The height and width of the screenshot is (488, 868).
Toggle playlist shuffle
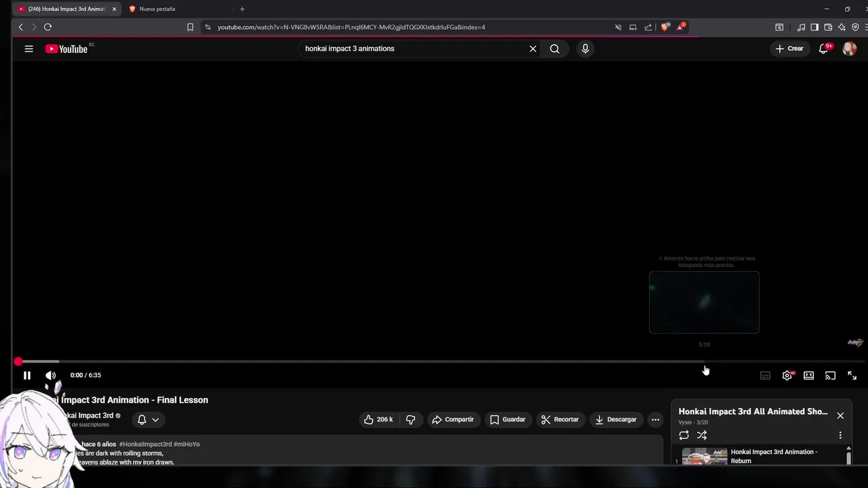[702, 435]
